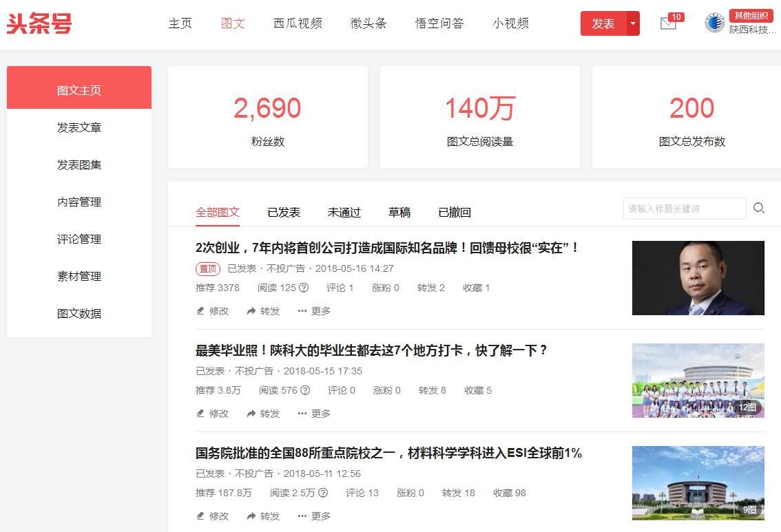Click the help icon beside 阅读 576
This screenshot has height=532, width=781.
coord(305,390)
